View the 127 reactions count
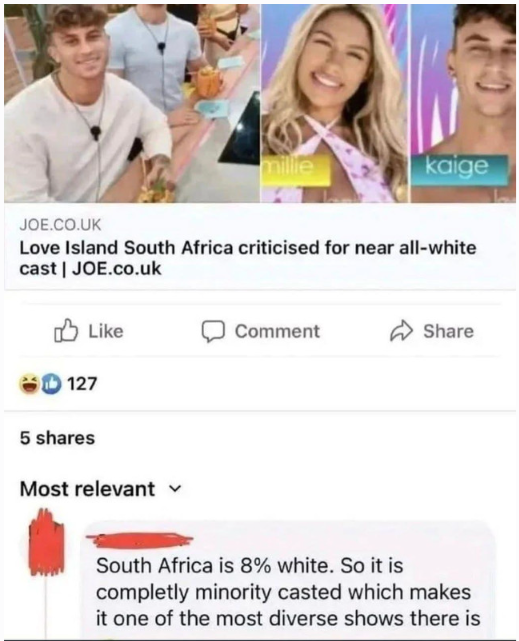 point(82,384)
